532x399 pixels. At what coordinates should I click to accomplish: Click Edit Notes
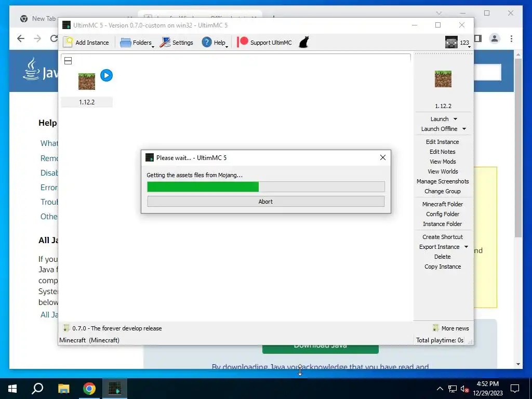[443, 152]
